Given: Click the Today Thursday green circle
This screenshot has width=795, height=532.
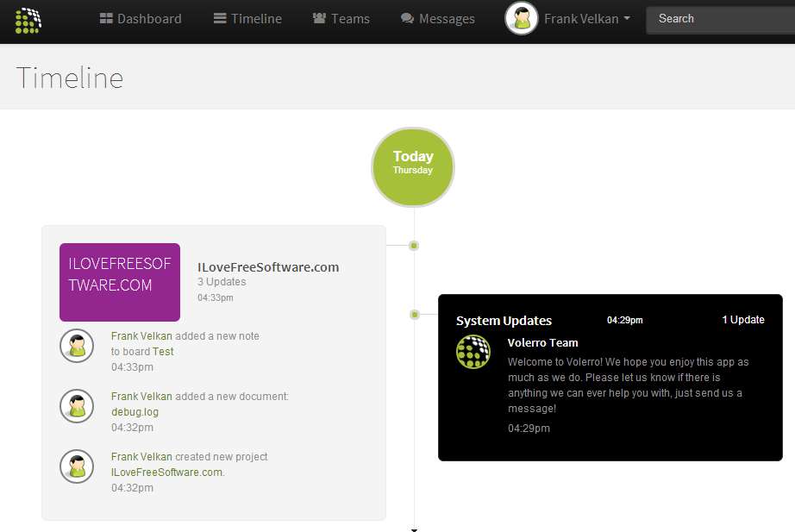Looking at the screenshot, I should (x=413, y=167).
